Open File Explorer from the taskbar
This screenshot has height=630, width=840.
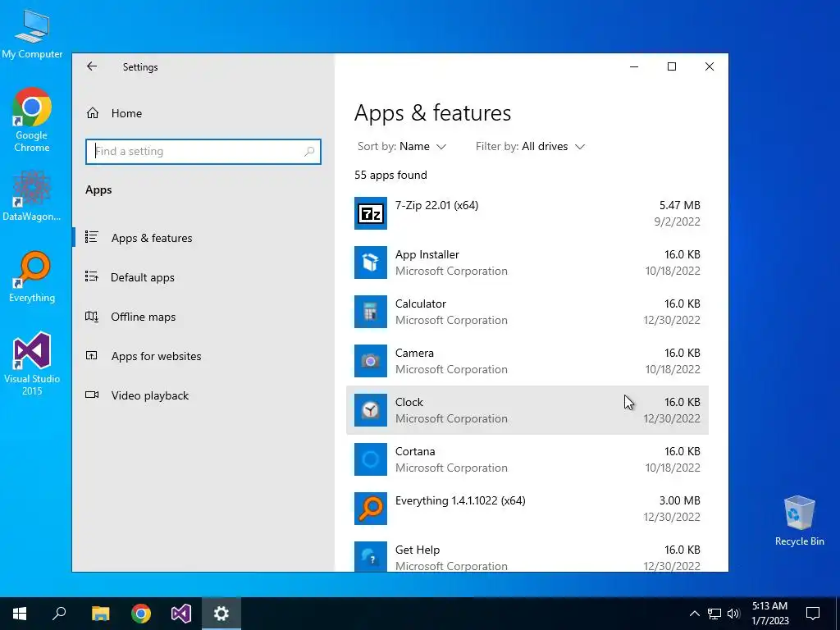pos(100,614)
